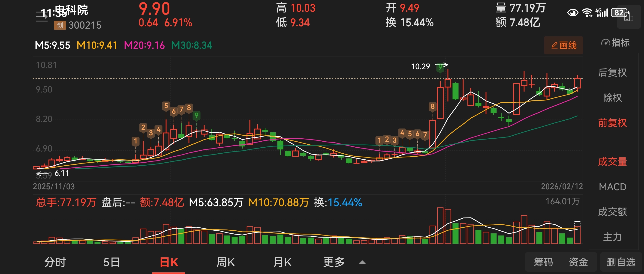Tap the latest candlestick on 2026/02/12
Viewport: 644px width, 274px height.
pyautogui.click(x=577, y=83)
